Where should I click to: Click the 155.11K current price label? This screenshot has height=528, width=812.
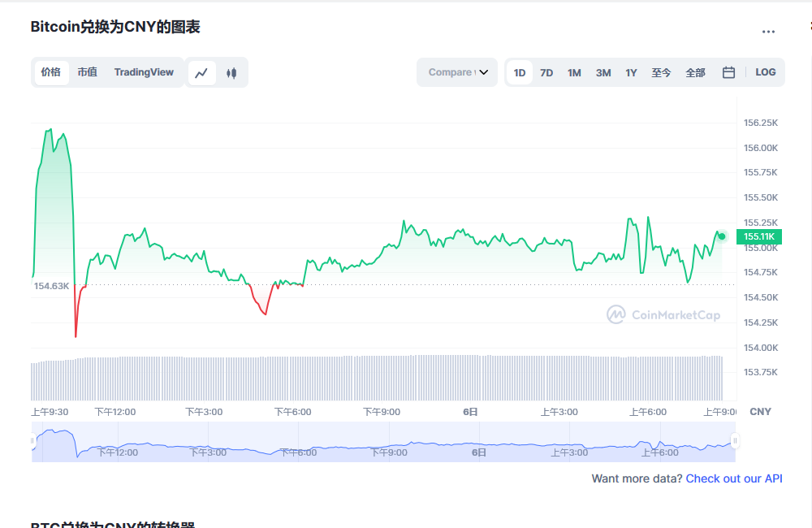click(x=760, y=236)
